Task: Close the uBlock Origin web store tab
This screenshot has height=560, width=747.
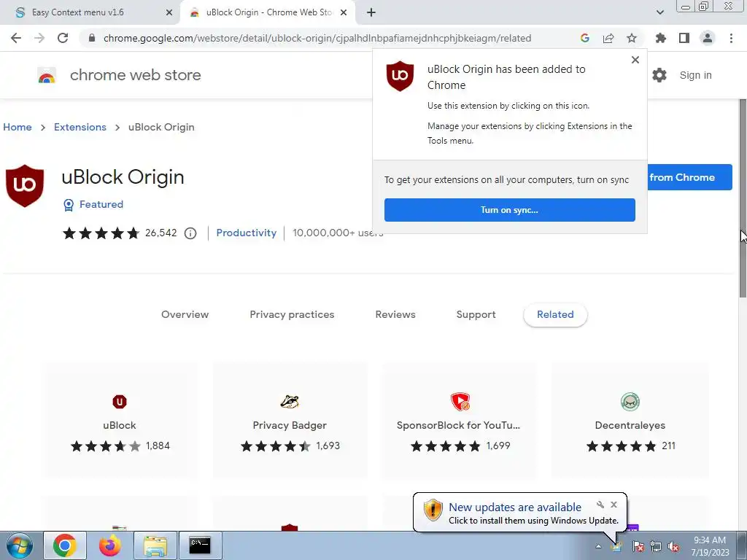Action: 344,12
